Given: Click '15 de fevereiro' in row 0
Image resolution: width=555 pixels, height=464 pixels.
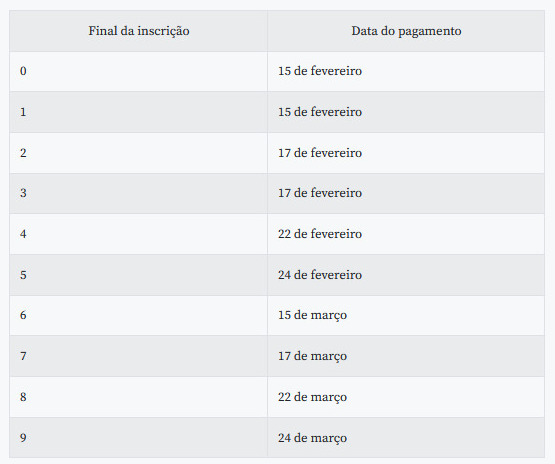Looking at the screenshot, I should (x=320, y=71).
